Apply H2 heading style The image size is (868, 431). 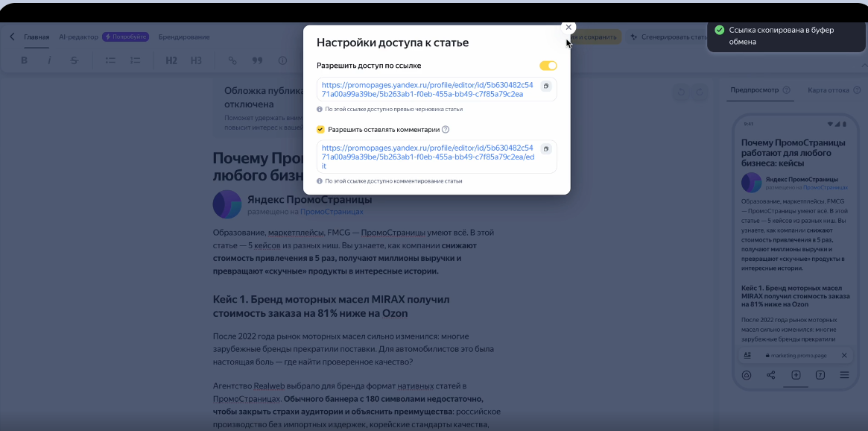(x=171, y=60)
